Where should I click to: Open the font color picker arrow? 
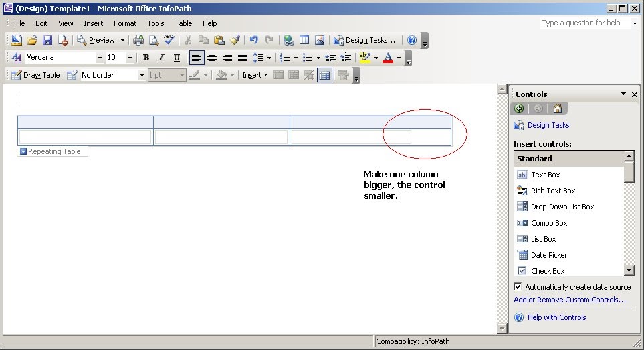click(399, 58)
